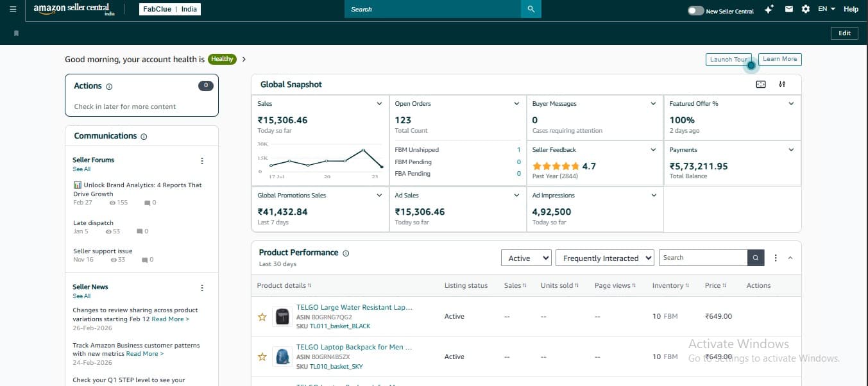
Task: Open Product Performance three-dot options menu
Action: click(776, 258)
